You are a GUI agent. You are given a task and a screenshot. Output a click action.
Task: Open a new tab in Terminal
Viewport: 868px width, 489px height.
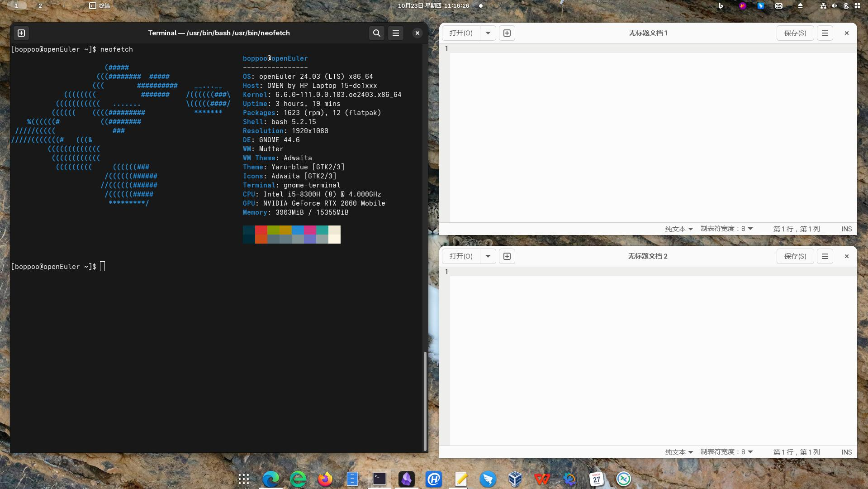(x=21, y=33)
